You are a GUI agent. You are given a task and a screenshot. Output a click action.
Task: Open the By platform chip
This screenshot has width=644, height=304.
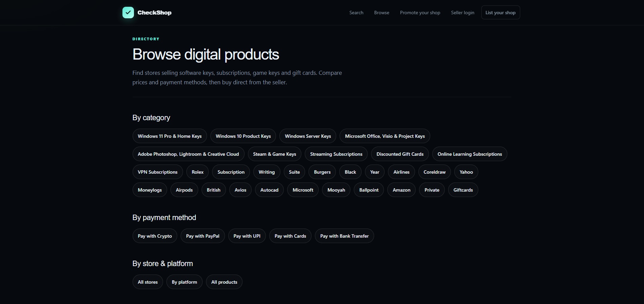(184, 282)
